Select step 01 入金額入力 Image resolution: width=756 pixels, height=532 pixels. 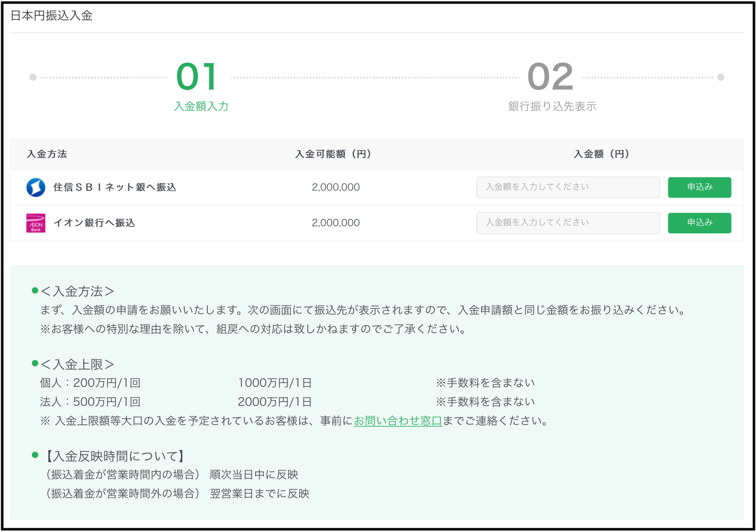201,86
